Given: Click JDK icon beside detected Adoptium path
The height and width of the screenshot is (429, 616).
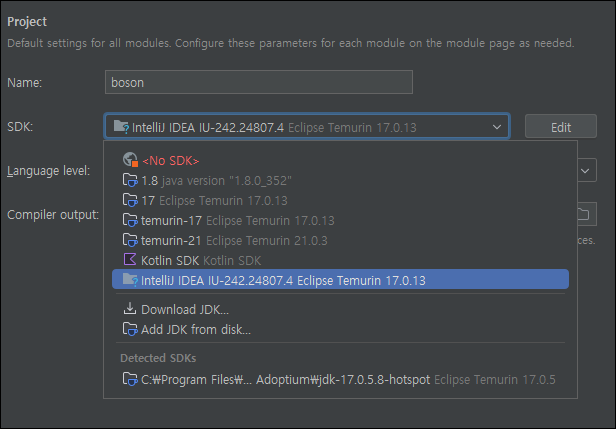Looking at the screenshot, I should click(x=130, y=379).
